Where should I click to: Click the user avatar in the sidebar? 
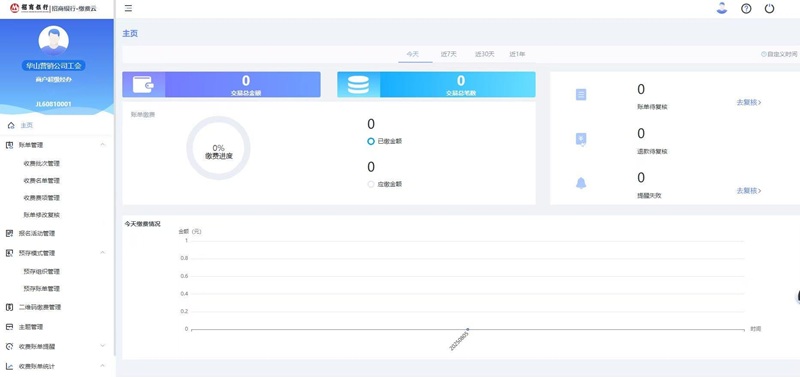pyautogui.click(x=54, y=41)
